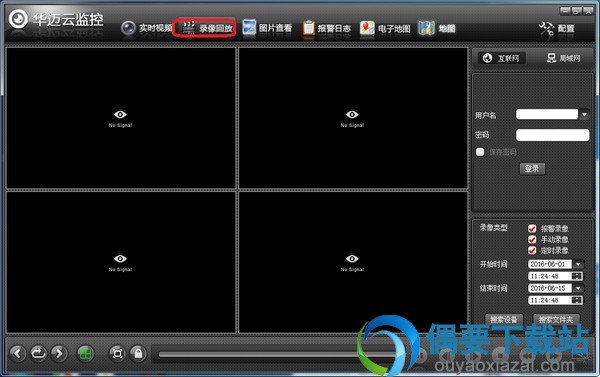Open 配置 configuration settings
This screenshot has height=377, width=600.
[x=557, y=29]
